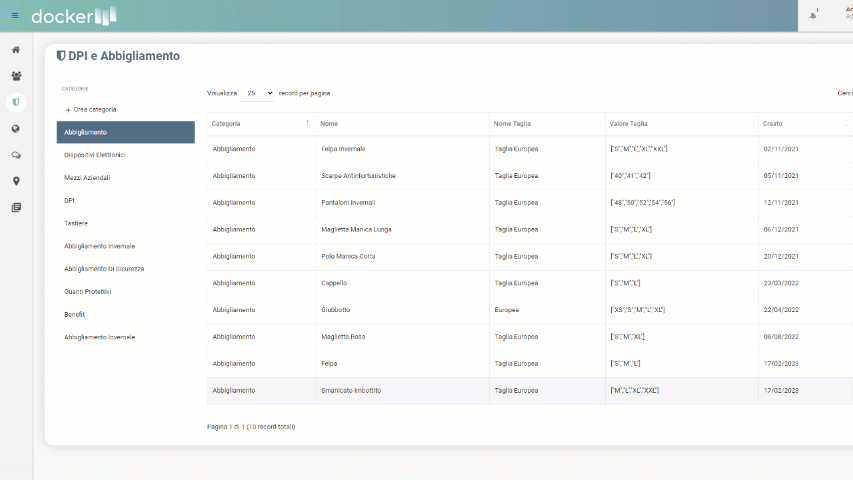
Task: Open the notifications bell
Action: point(813,16)
